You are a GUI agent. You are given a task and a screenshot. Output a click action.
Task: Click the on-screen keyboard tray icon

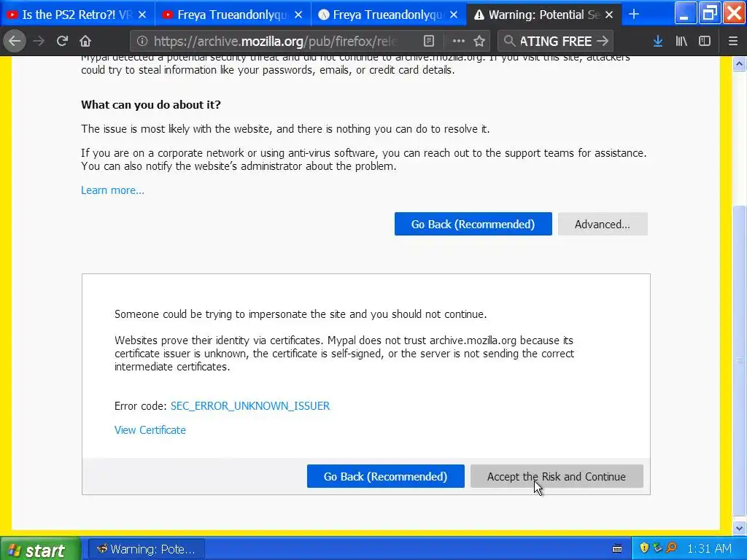coord(617,548)
